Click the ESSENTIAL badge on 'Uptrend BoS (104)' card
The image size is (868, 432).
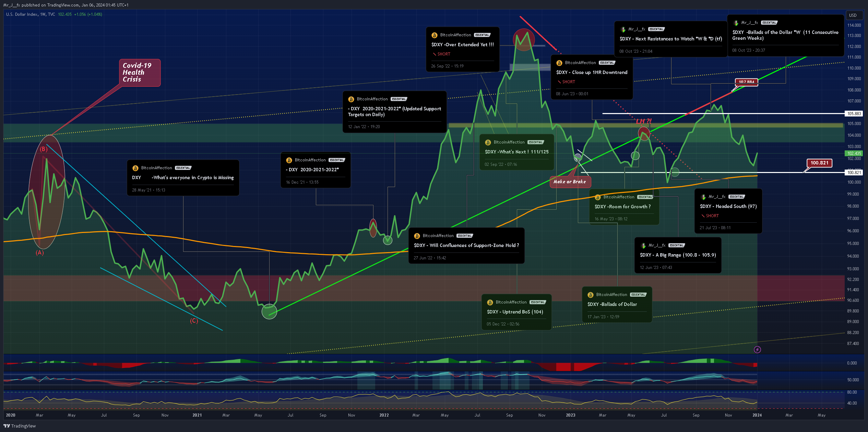pyautogui.click(x=538, y=303)
